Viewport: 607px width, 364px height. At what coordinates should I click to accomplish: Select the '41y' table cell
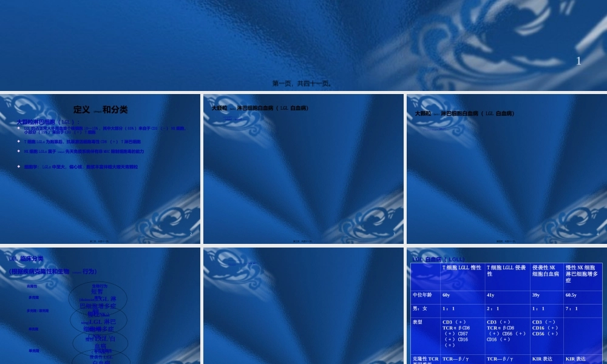pos(490,295)
